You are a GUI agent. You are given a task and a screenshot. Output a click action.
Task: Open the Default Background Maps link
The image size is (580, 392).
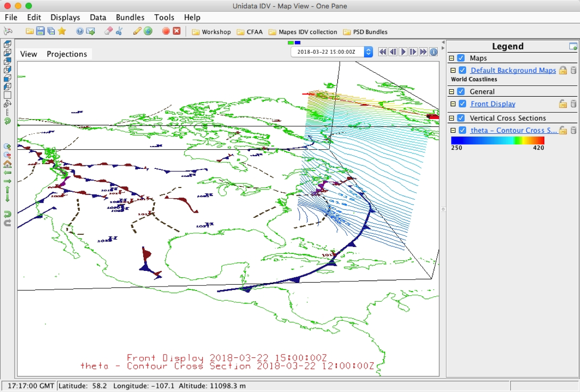click(x=513, y=70)
